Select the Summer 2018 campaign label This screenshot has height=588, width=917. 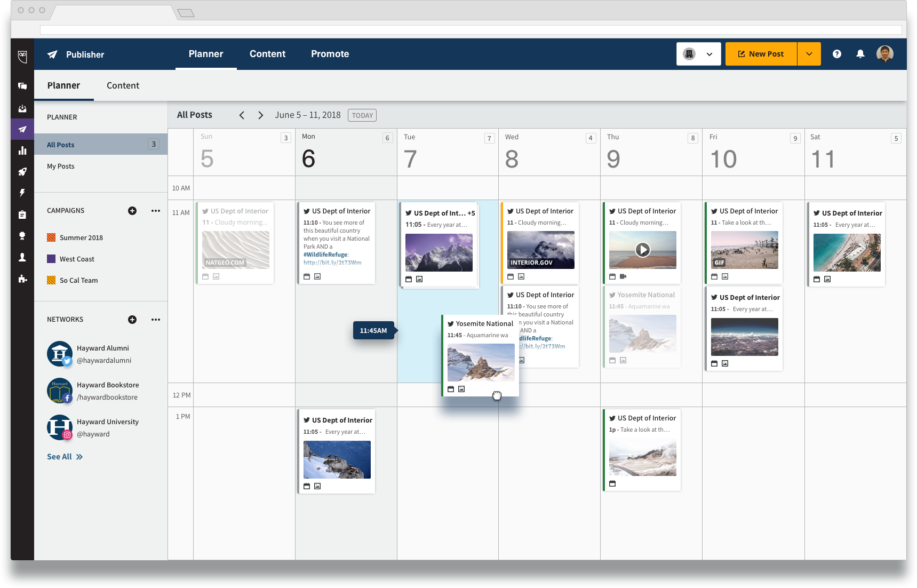[x=81, y=237]
